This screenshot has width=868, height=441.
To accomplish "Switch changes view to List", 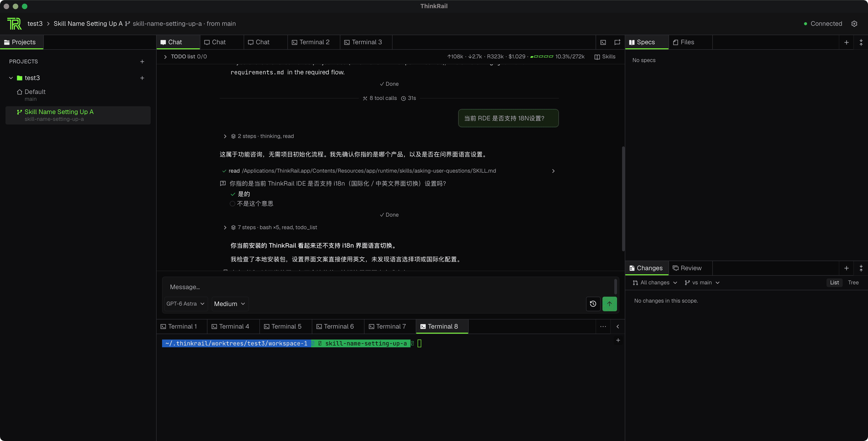I will pos(834,283).
